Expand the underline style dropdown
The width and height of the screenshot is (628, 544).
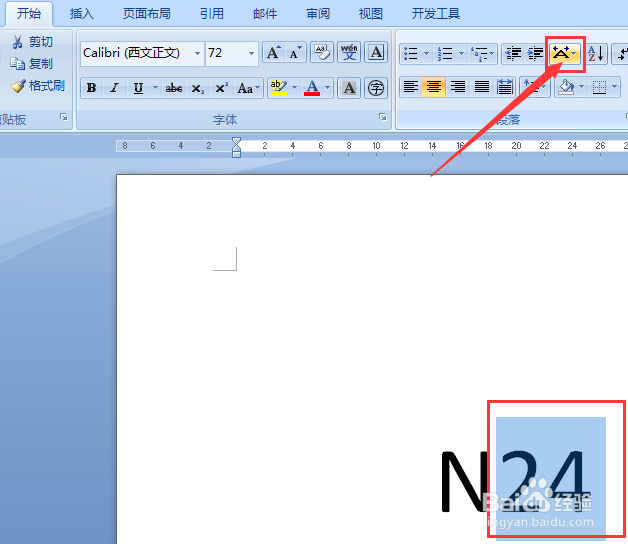[x=155, y=88]
